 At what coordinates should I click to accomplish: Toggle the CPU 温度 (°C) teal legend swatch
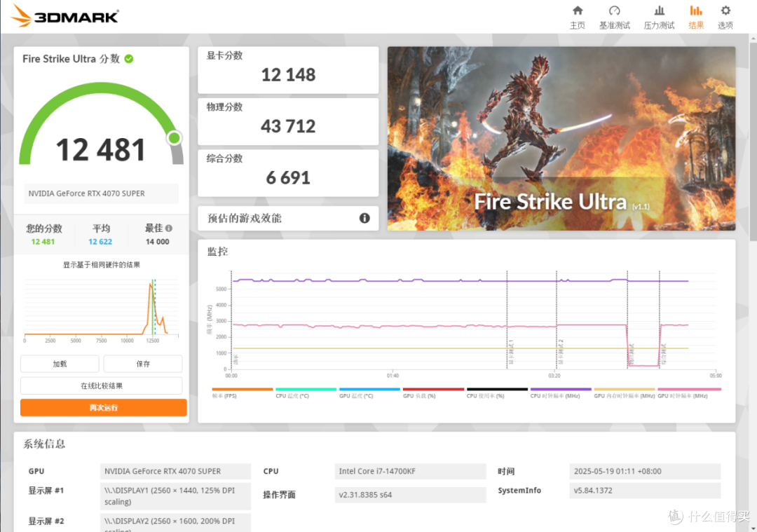(306, 389)
